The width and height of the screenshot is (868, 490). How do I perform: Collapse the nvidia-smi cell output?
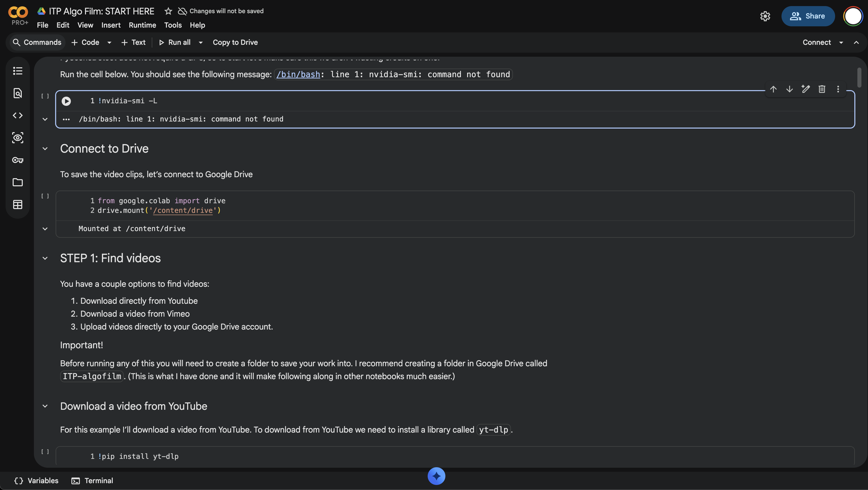pyautogui.click(x=45, y=119)
